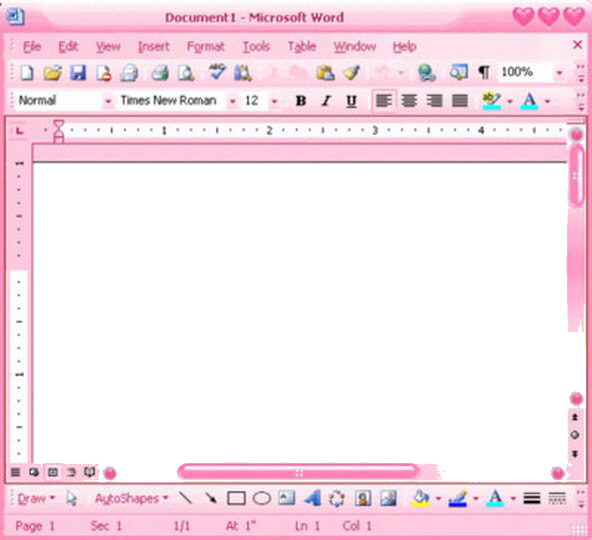Open the Table menu
Screen dimensions: 592x540
coord(302,46)
